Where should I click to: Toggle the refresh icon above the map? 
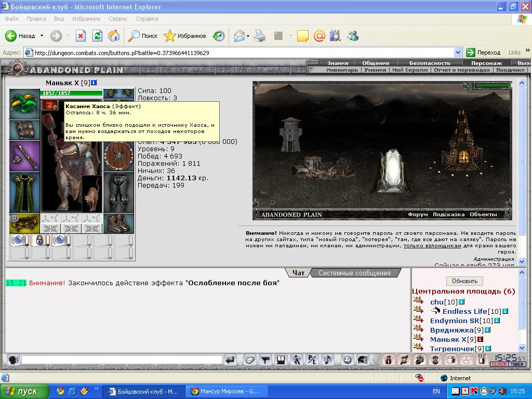click(467, 86)
